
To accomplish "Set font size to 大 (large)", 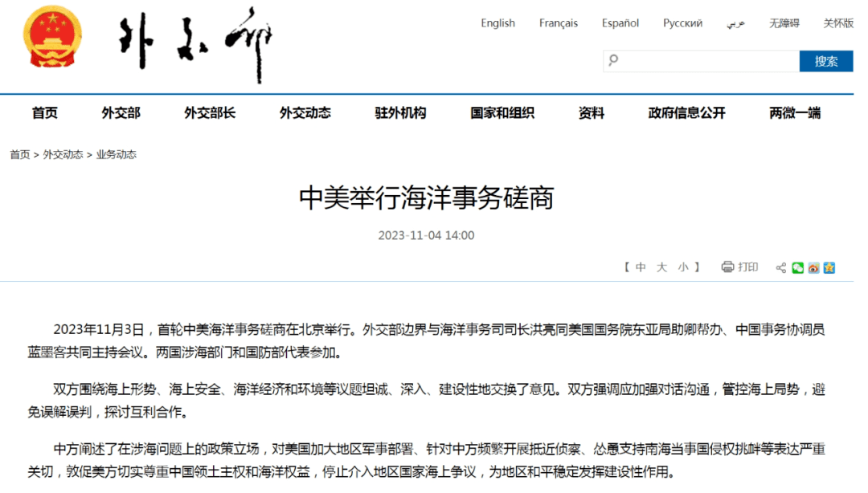I will [661, 267].
